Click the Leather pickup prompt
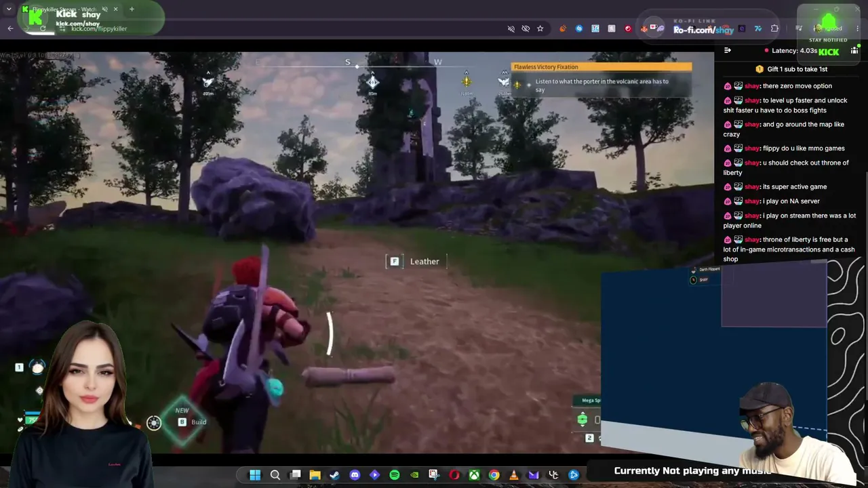The image size is (868, 488). [416, 262]
